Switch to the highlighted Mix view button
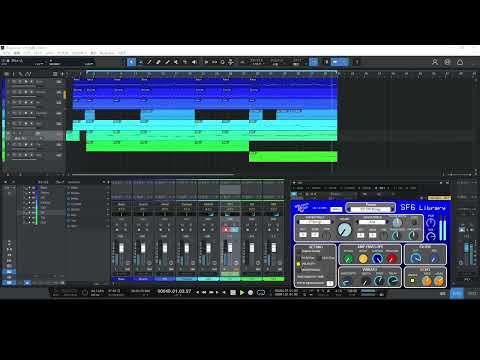Image resolution: width=480 pixels, height=360 pixels. pos(457,293)
